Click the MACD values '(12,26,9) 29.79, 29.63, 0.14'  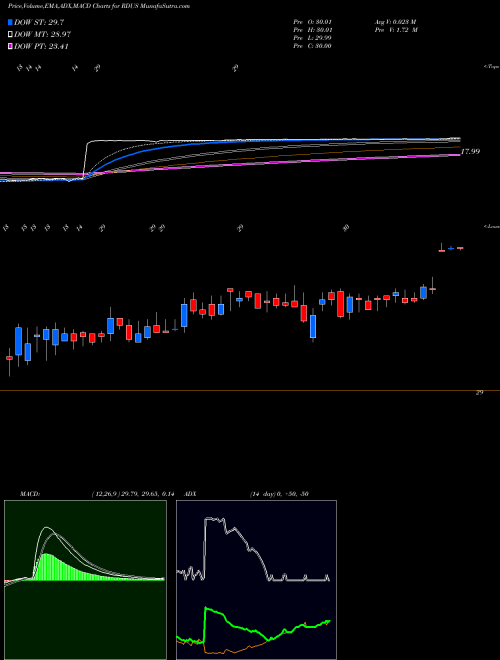pos(132,494)
